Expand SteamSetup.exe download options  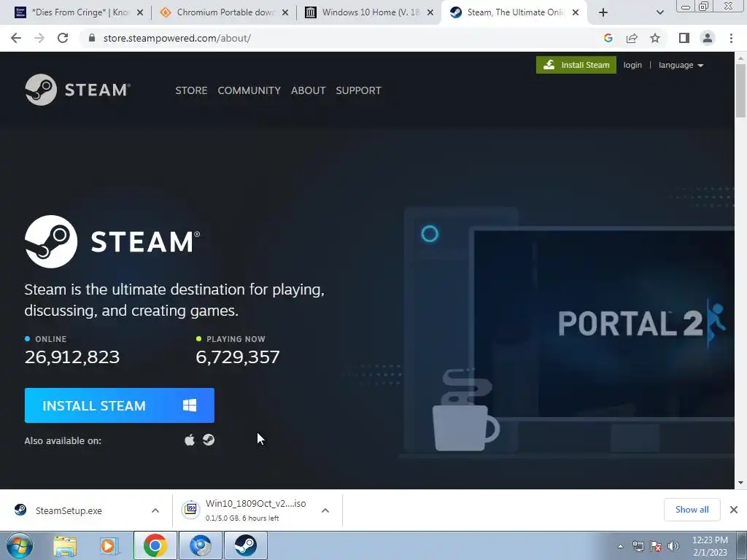point(155,510)
